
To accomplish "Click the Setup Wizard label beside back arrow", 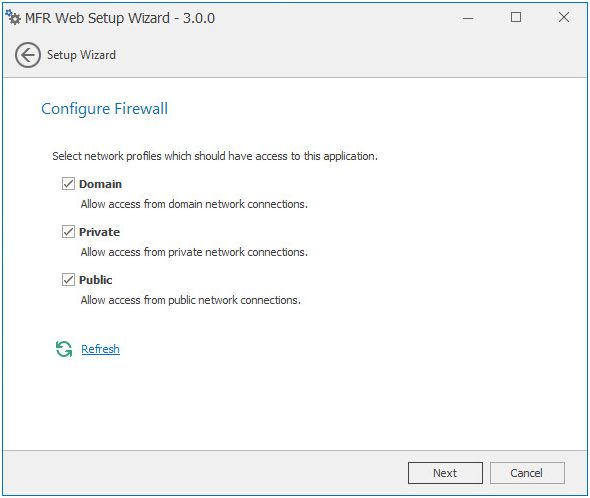I will tap(81, 55).
